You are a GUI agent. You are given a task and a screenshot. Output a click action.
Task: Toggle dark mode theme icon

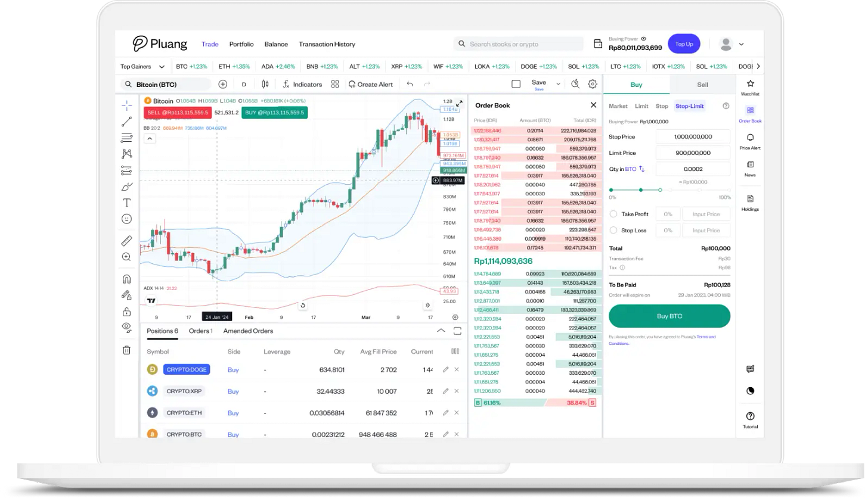[750, 391]
